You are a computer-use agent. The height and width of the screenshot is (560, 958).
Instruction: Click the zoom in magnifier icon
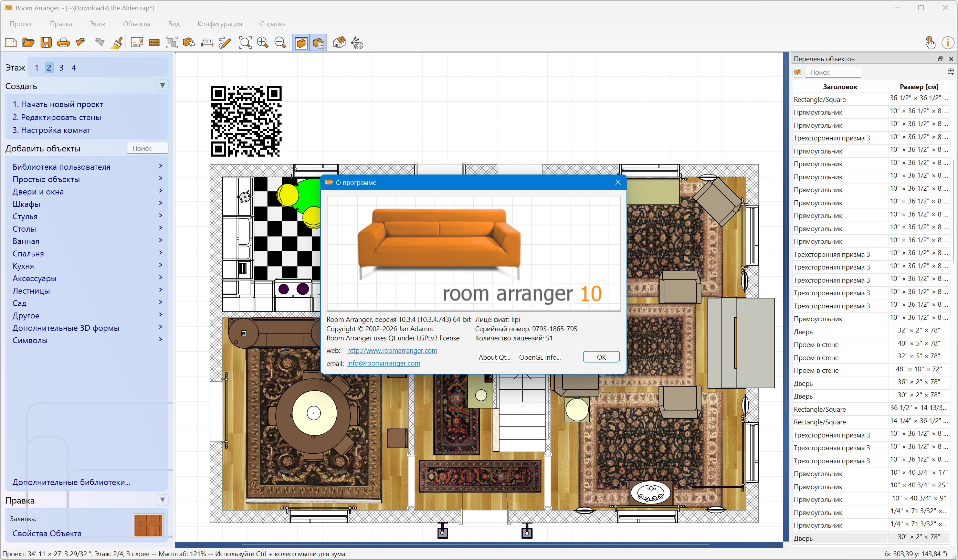click(262, 43)
